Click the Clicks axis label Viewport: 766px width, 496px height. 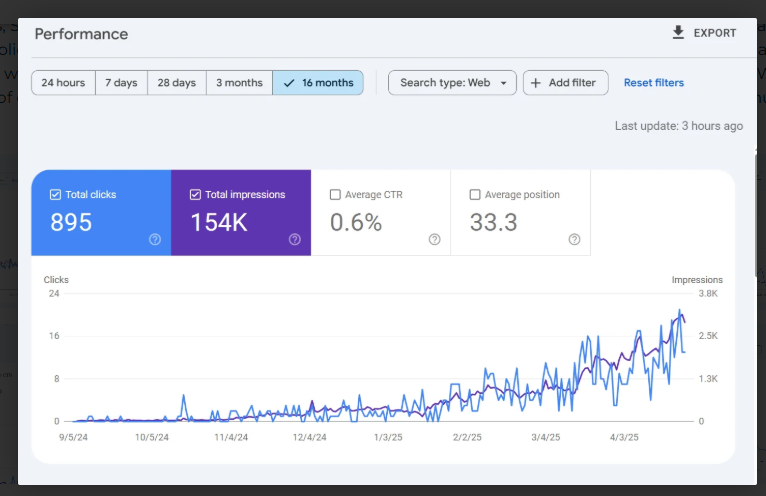point(56,280)
